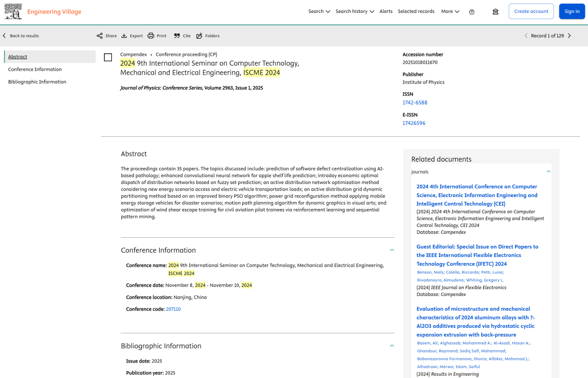This screenshot has width=588, height=378.
Task: Click the Back to results link
Action: pyautogui.click(x=24, y=36)
